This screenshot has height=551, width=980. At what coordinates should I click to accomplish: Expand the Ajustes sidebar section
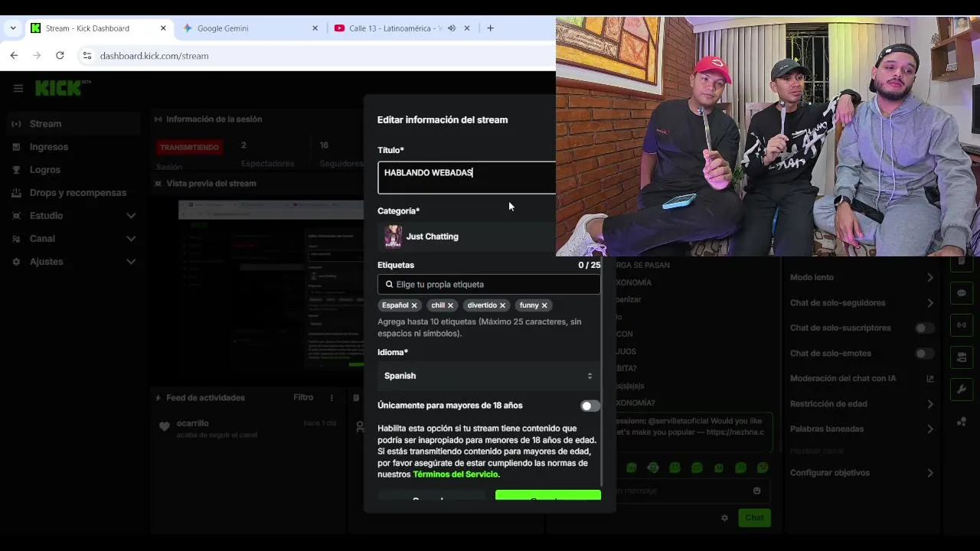pos(131,262)
